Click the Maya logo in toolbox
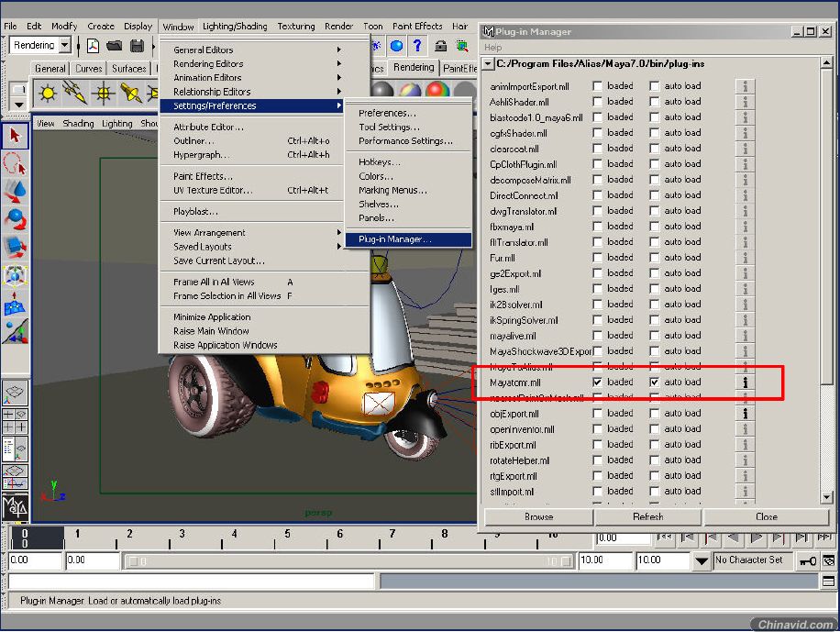This screenshot has height=632, width=840. click(15, 506)
